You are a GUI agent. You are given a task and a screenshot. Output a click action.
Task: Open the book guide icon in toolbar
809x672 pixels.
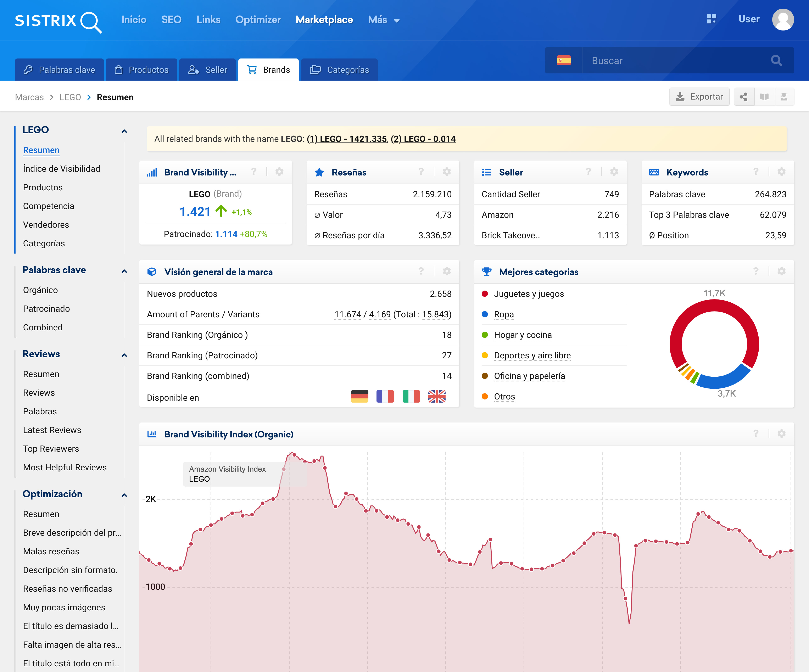(764, 97)
